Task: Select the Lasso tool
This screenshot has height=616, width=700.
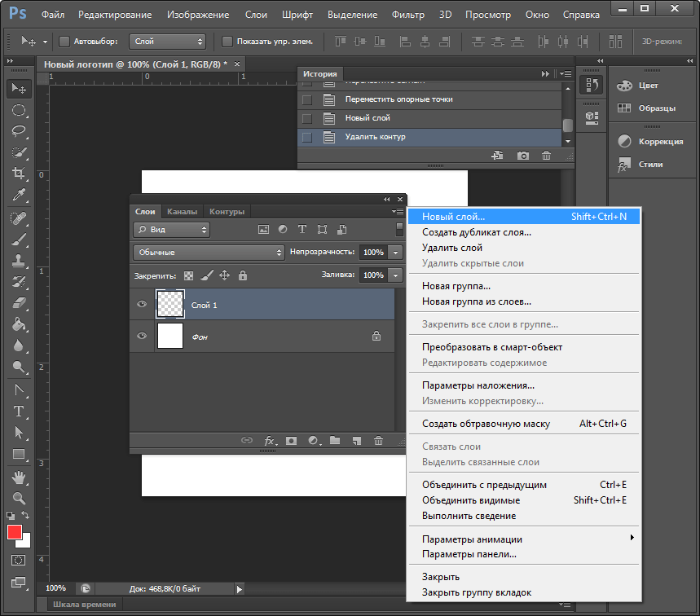Action: [19, 130]
